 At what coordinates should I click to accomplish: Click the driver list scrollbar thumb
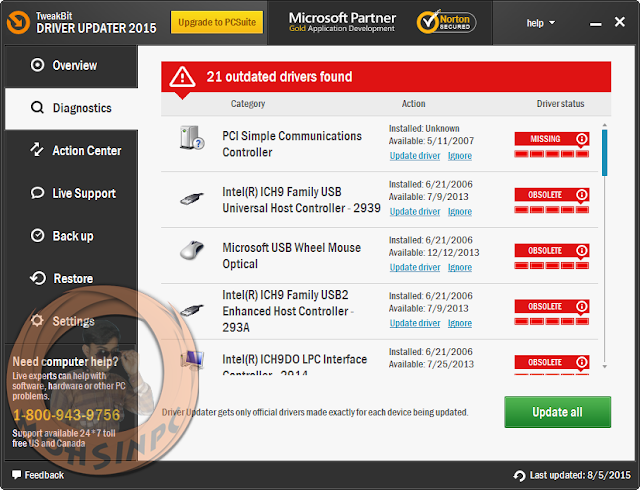point(604,153)
